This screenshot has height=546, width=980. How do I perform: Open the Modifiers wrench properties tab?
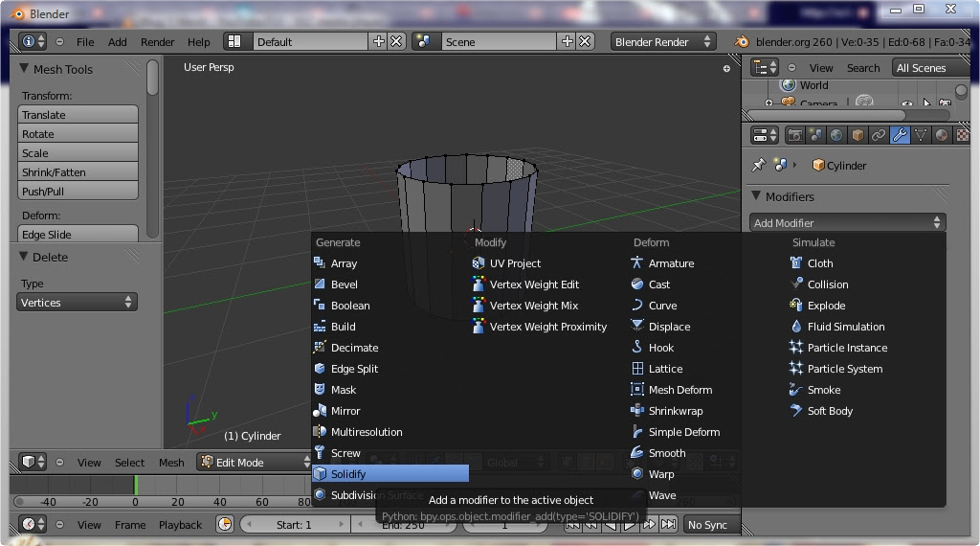900,135
